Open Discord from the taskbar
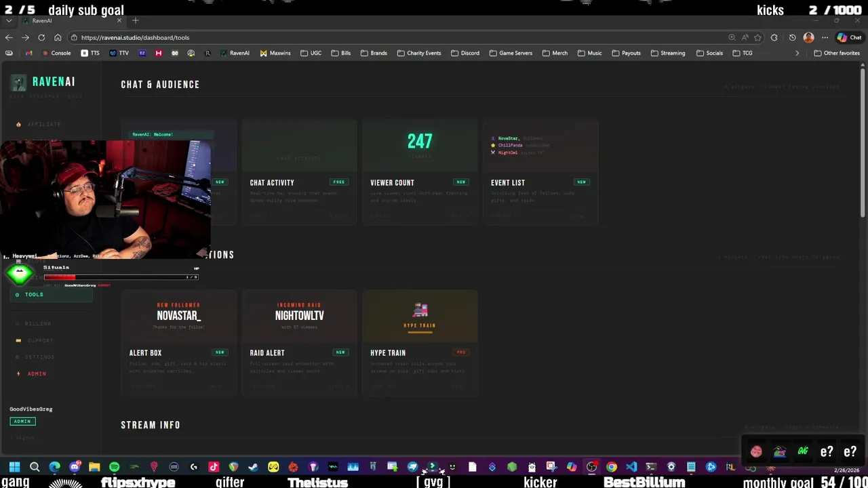The height and width of the screenshot is (488, 868). pyautogui.click(x=75, y=466)
